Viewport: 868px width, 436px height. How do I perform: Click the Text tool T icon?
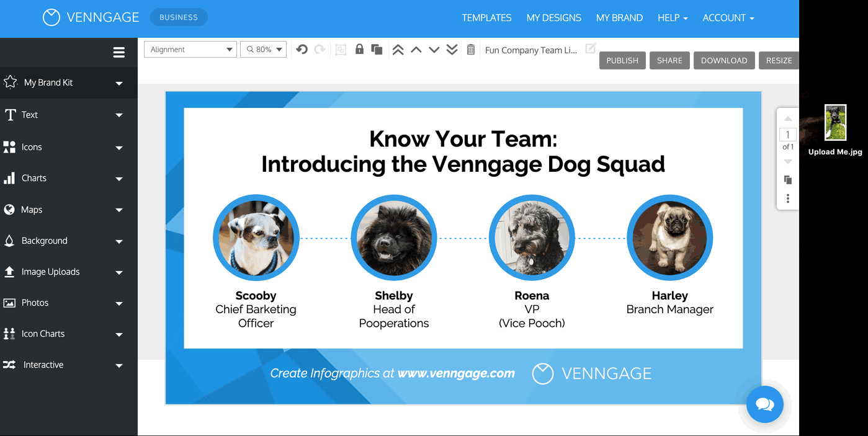click(x=10, y=115)
